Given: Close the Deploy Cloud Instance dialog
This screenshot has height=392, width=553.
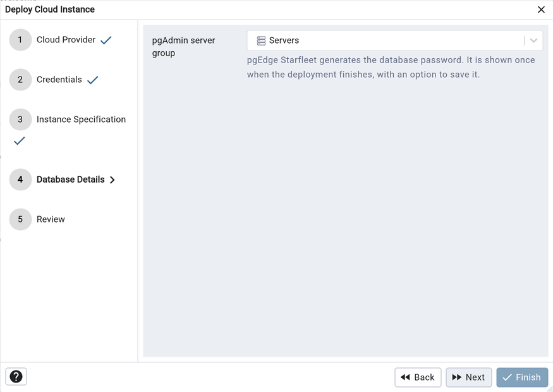Looking at the screenshot, I should coord(541,9).
